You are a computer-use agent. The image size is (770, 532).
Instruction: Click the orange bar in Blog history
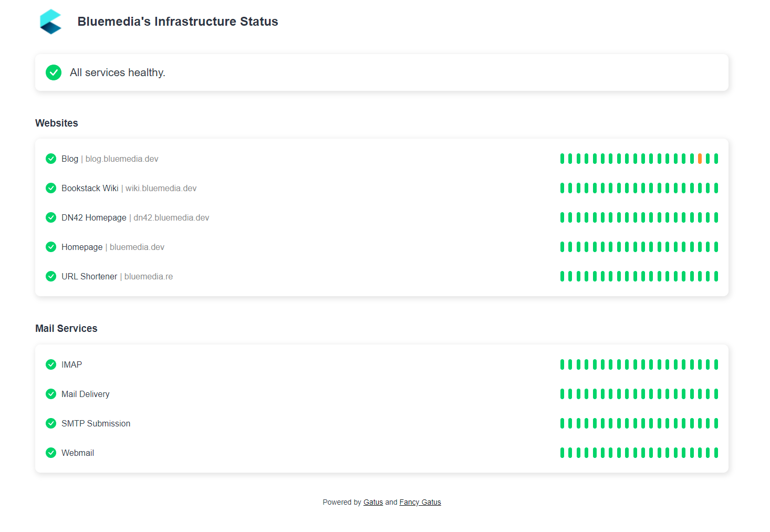(700, 159)
